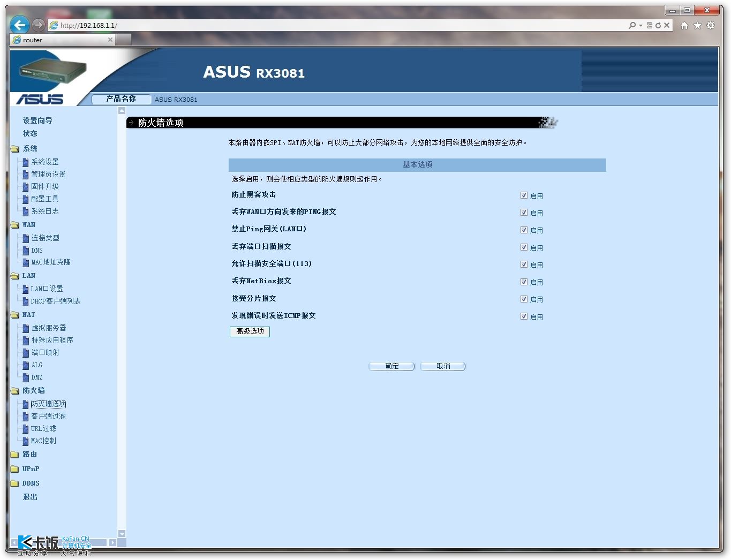
Task: Toggle 允许扫描安全端口(113) checkbox
Action: [x=524, y=264]
